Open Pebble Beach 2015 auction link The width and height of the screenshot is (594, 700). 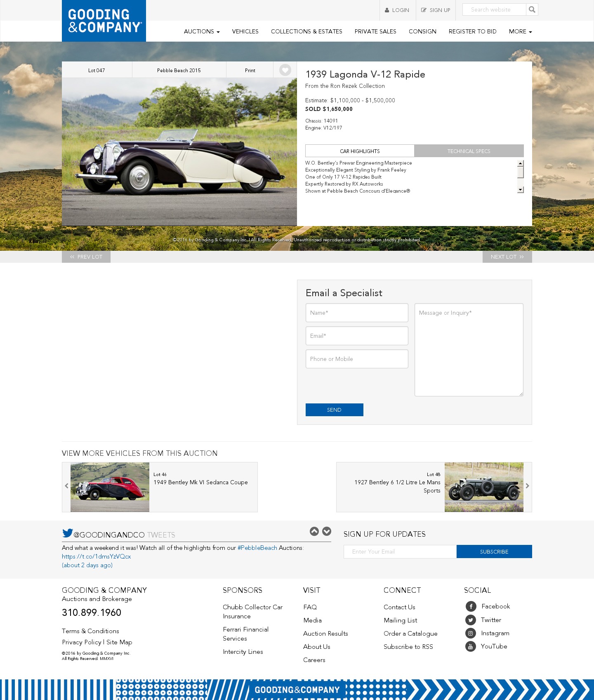(179, 70)
